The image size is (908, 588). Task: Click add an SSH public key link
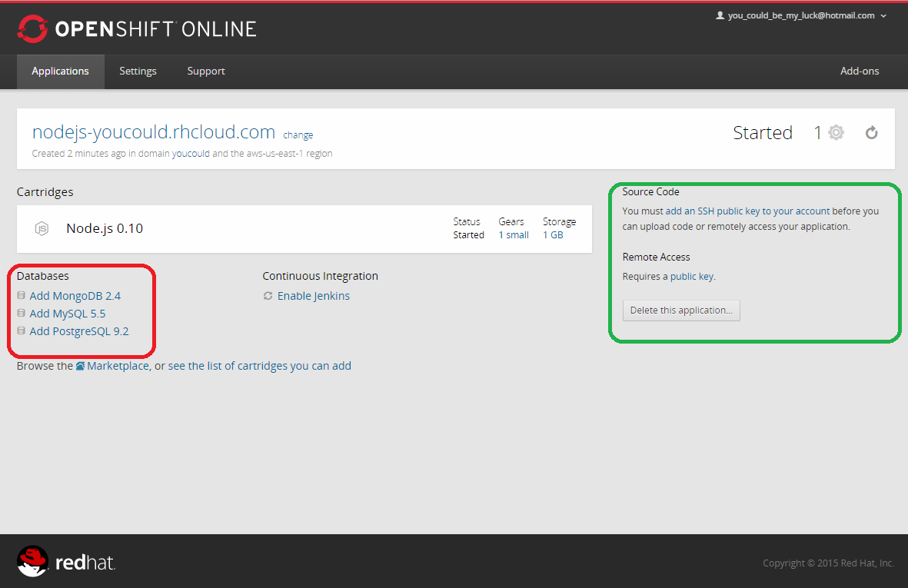[747, 211]
